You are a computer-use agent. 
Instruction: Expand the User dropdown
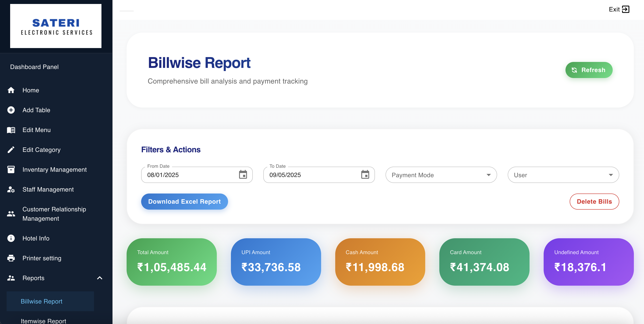[563, 175]
